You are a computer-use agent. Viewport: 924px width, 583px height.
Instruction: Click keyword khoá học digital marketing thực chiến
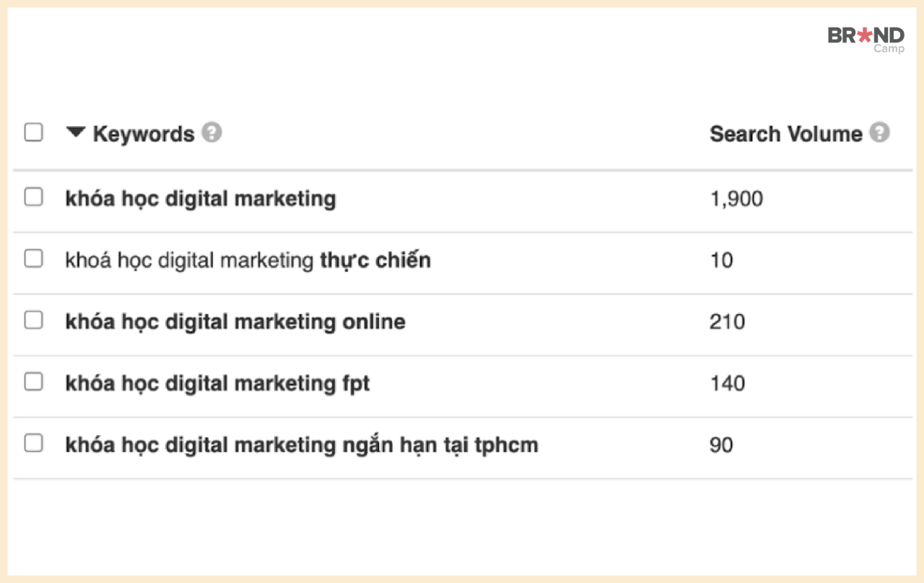tap(248, 260)
